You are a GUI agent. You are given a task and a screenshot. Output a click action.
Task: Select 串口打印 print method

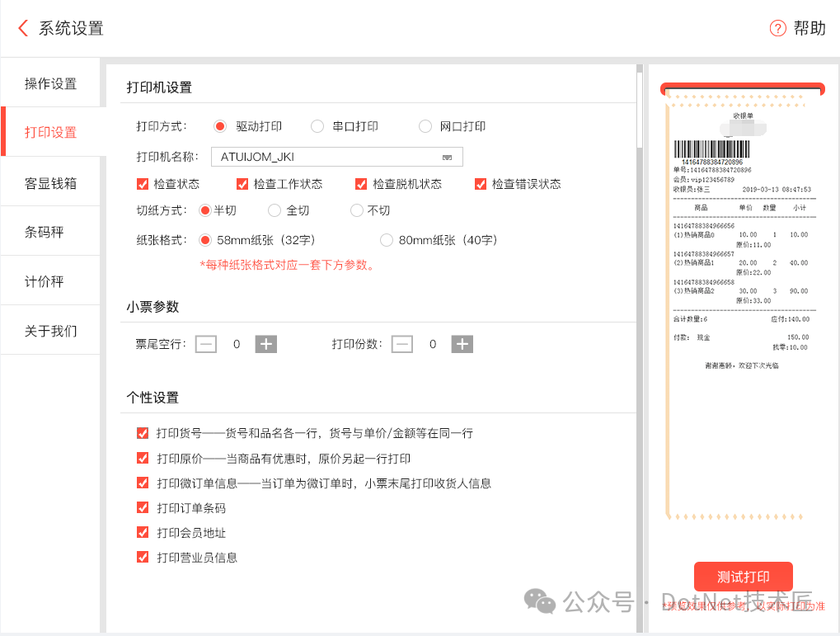coord(317,126)
